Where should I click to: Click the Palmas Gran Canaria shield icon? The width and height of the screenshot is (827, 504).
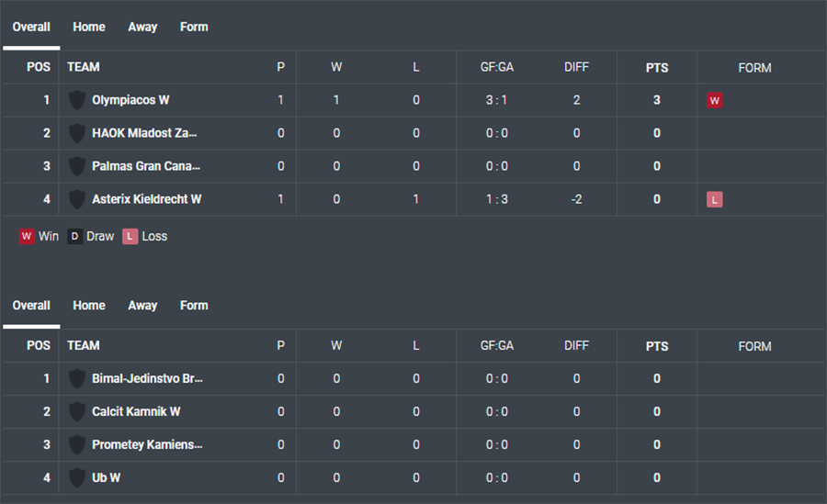pyautogui.click(x=77, y=166)
